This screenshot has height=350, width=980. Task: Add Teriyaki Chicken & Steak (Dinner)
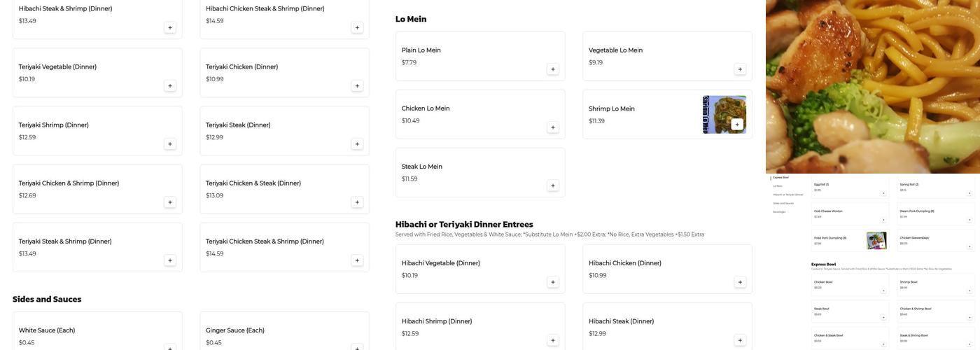click(x=357, y=202)
